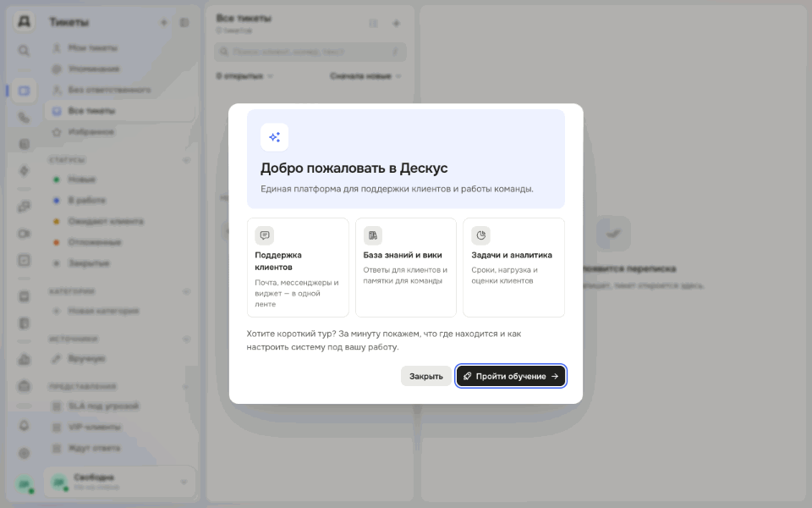The height and width of the screenshot is (508, 812).
Task: Click the pie chart icon on Задачи card
Action: (x=481, y=235)
